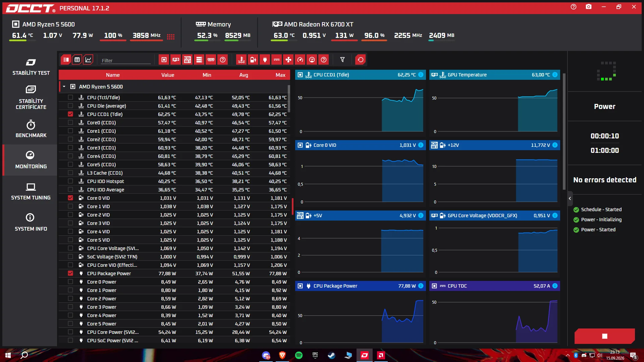Image resolution: width=644 pixels, height=362 pixels.
Task: Click the sensor Filter text field
Action: point(126,60)
